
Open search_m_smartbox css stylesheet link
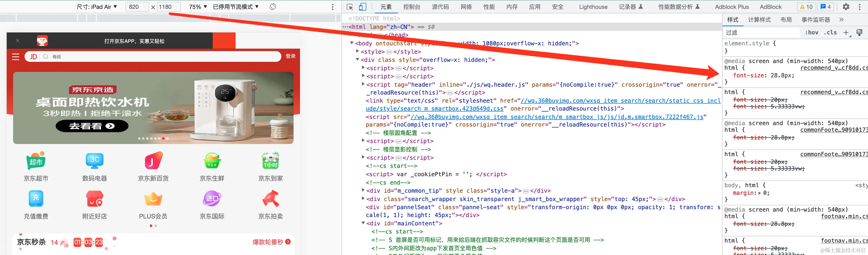[543, 105]
